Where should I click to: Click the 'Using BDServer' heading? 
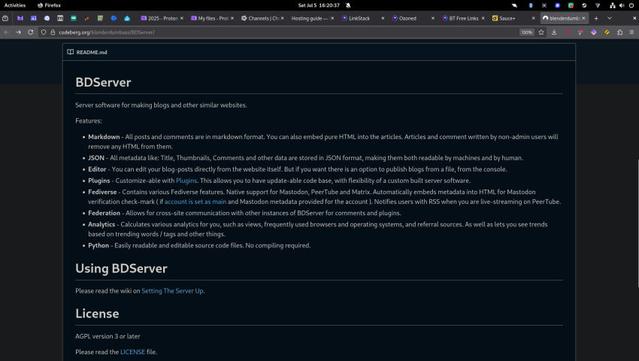coord(121,269)
